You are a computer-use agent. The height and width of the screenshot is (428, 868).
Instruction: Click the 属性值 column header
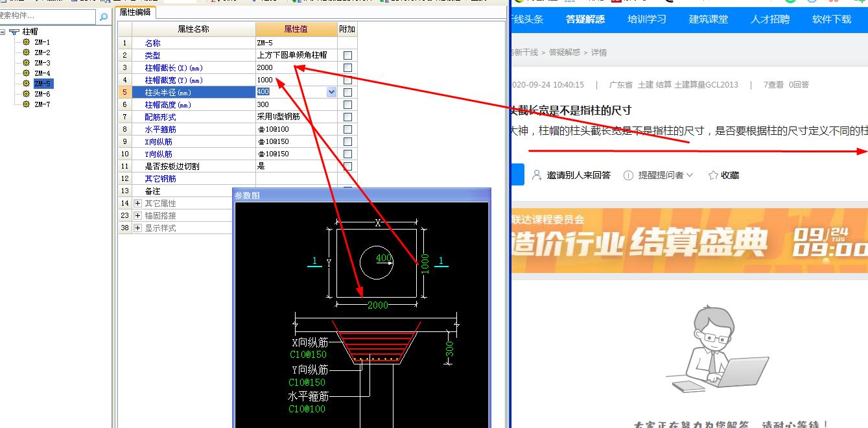point(296,29)
